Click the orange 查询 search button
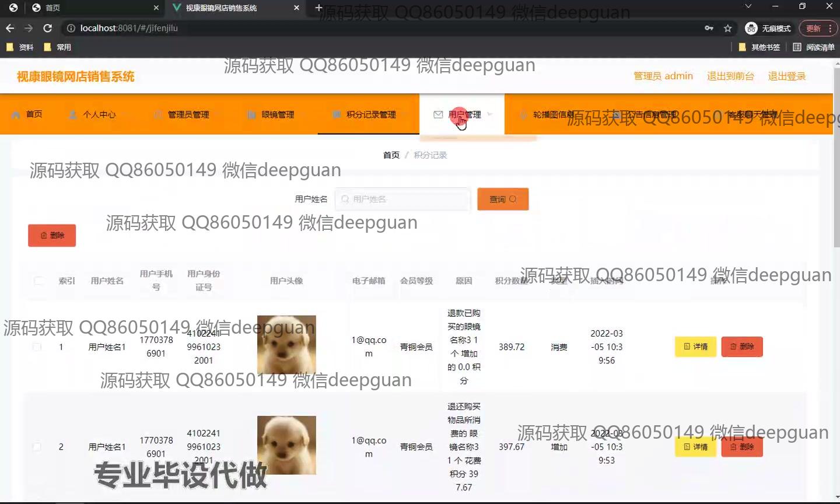Image resolution: width=840 pixels, height=504 pixels. coord(503,199)
